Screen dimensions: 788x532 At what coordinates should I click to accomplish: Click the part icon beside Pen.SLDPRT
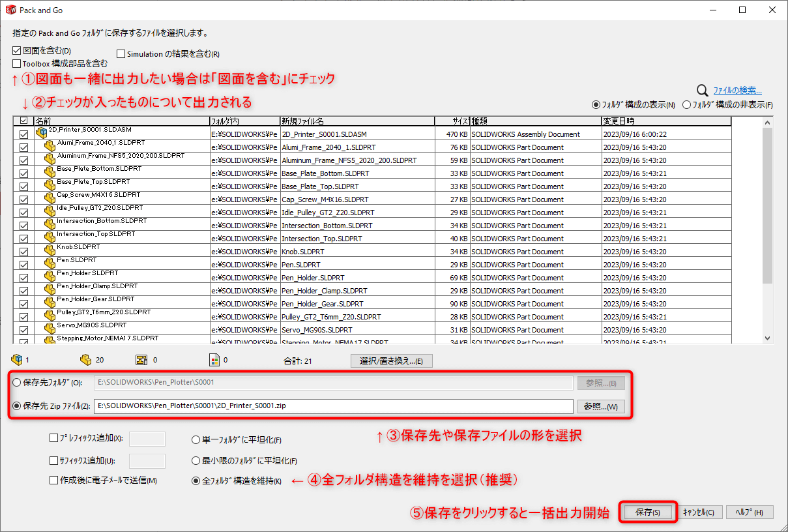(50, 263)
